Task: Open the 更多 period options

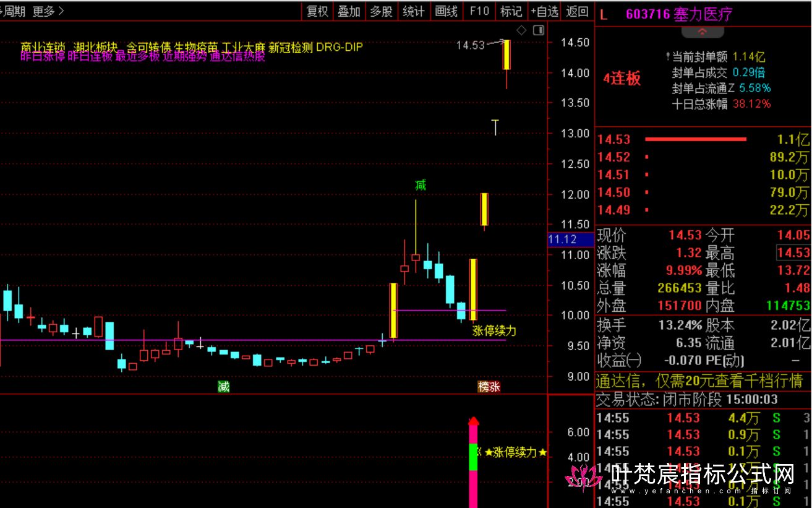Action: 48,11
